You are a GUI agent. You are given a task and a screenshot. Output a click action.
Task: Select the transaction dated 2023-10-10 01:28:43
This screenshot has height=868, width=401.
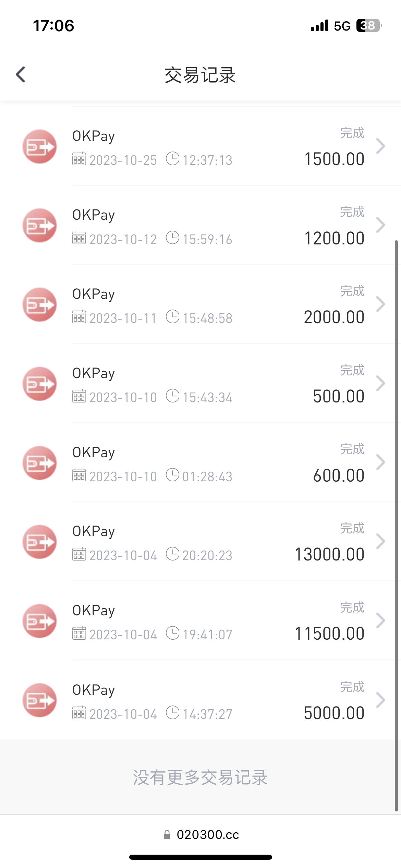click(x=206, y=463)
